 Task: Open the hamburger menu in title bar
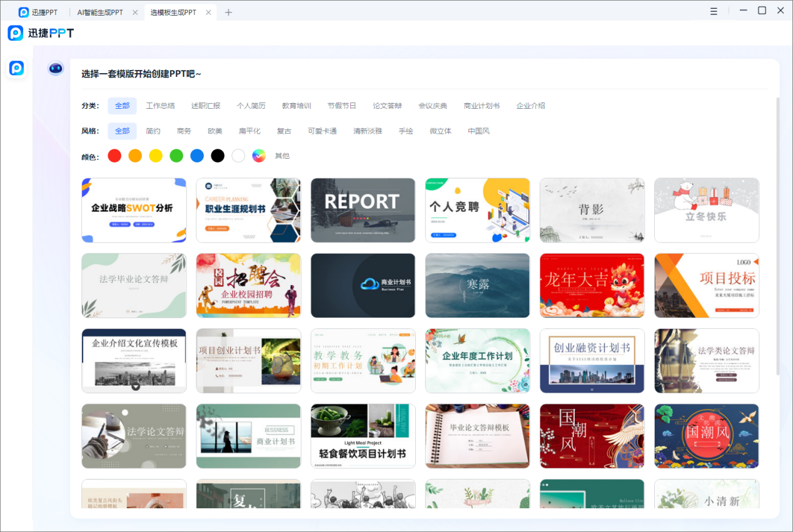point(714,11)
